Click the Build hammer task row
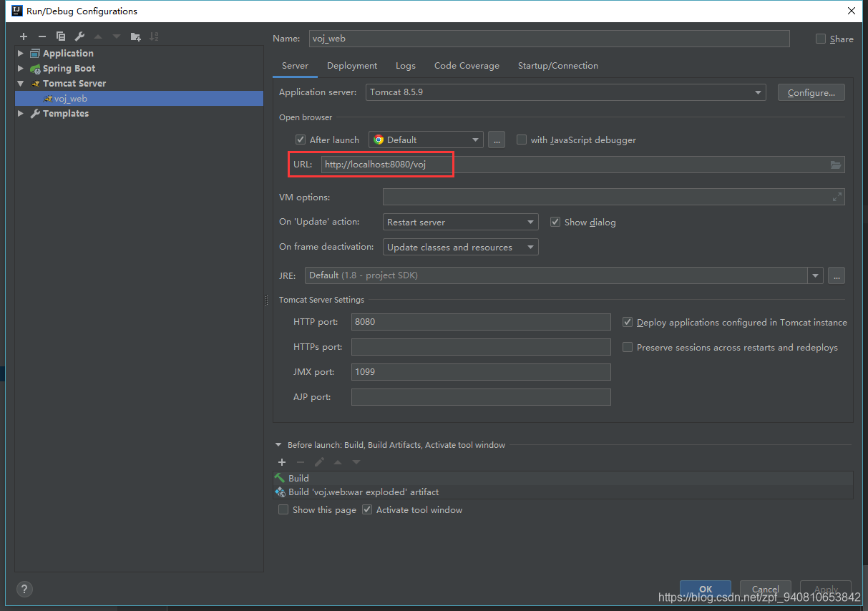This screenshot has height=611, width=868. [563, 478]
